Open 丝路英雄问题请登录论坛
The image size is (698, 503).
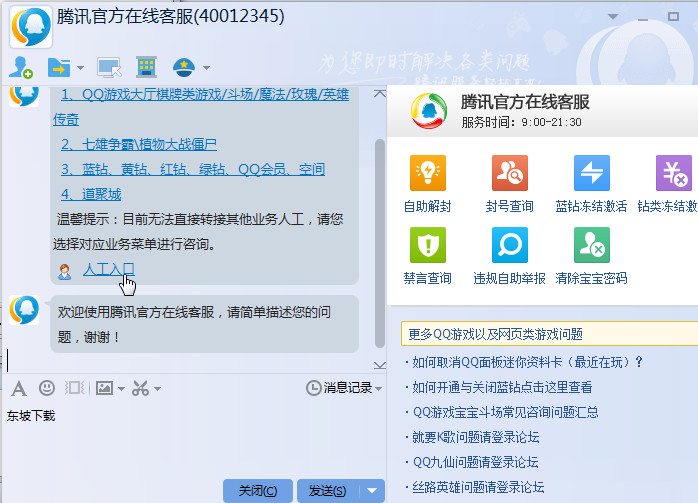tap(478, 487)
